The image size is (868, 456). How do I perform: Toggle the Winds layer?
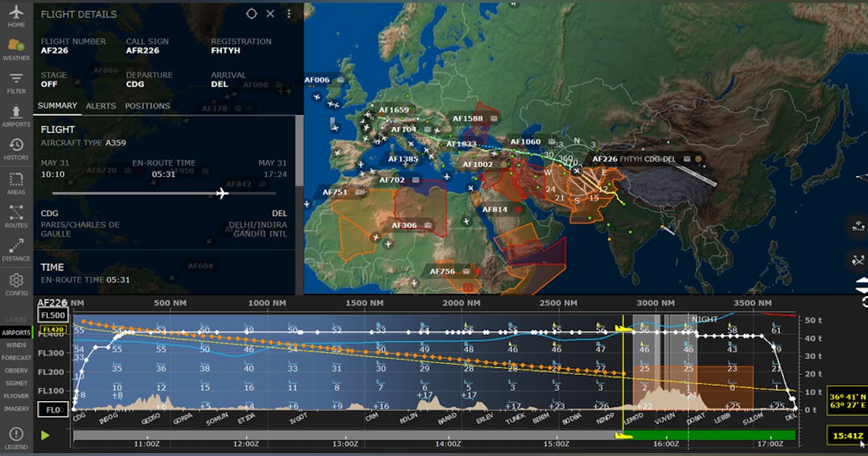click(x=16, y=345)
